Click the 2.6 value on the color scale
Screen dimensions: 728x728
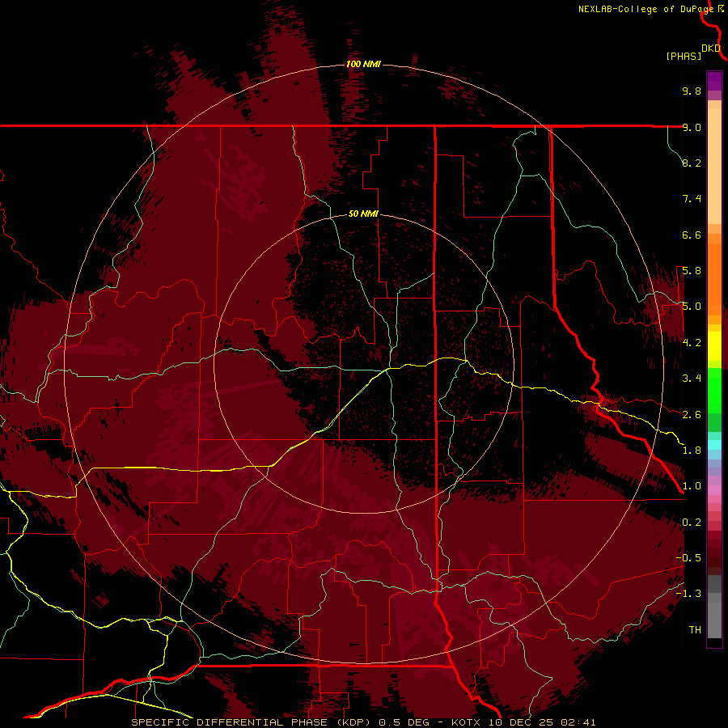pos(692,415)
